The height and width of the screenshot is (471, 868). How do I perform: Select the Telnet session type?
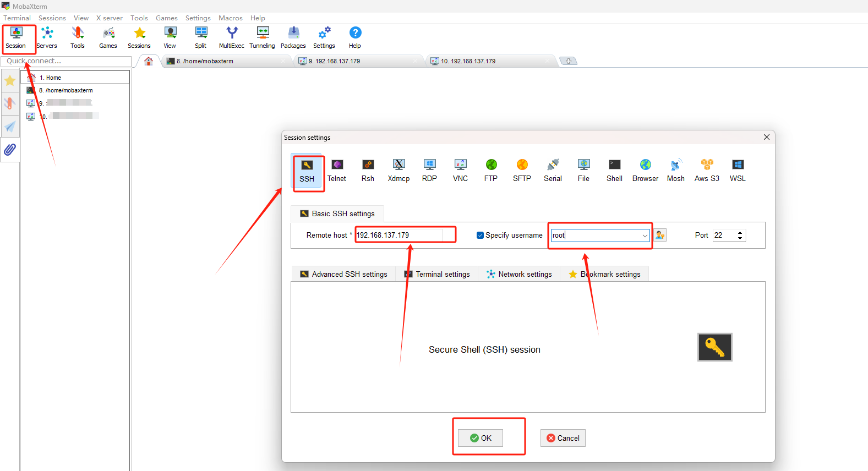337,171
